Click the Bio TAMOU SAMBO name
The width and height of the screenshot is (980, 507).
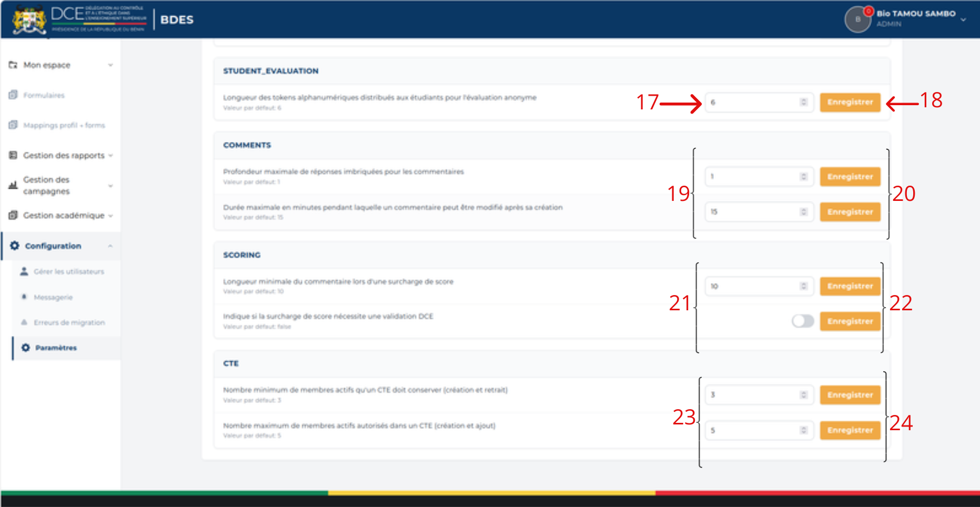click(916, 14)
